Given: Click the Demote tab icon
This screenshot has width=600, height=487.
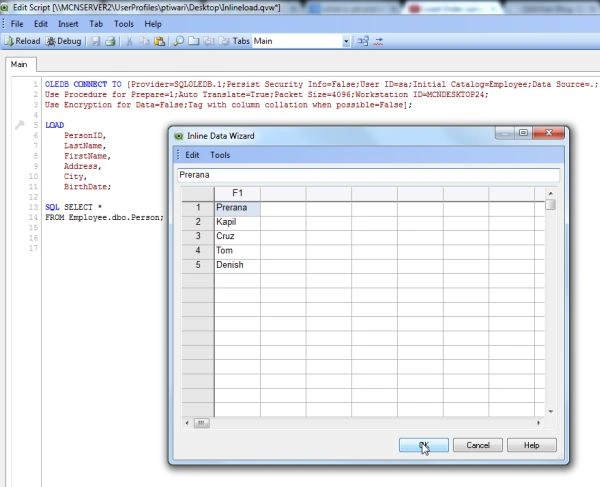Looking at the screenshot, I should 224,41.
